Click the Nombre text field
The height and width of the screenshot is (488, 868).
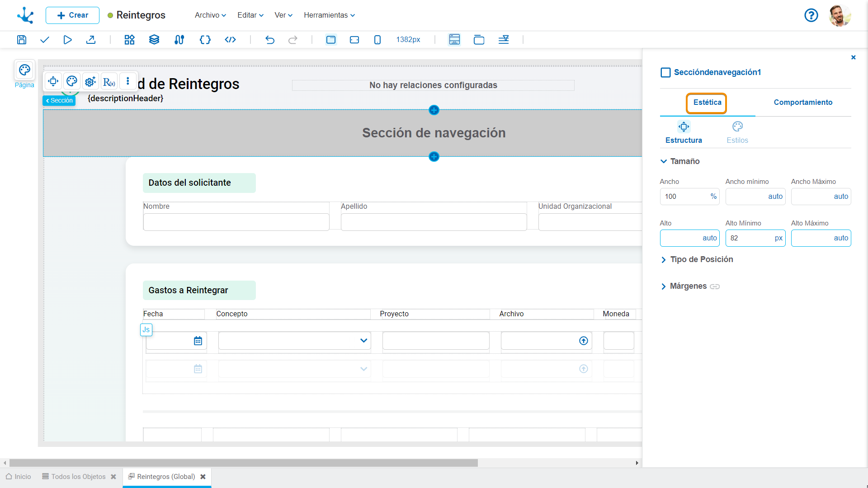coord(236,222)
